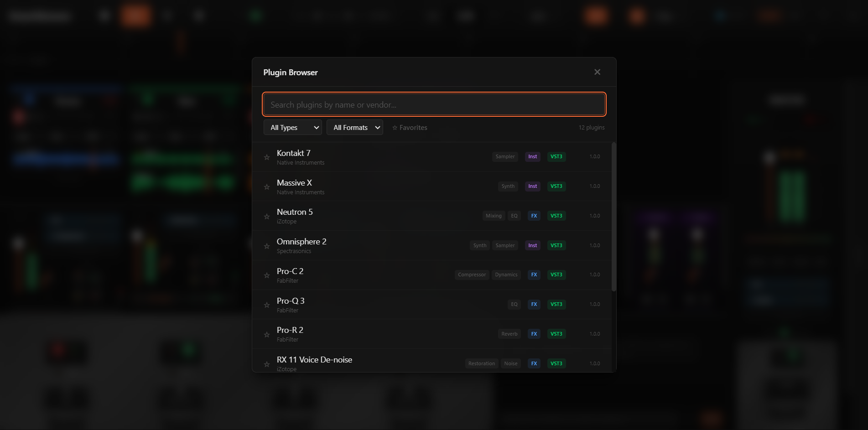Click the Compressor tag on Pro-C 2
868x430 pixels.
point(472,275)
